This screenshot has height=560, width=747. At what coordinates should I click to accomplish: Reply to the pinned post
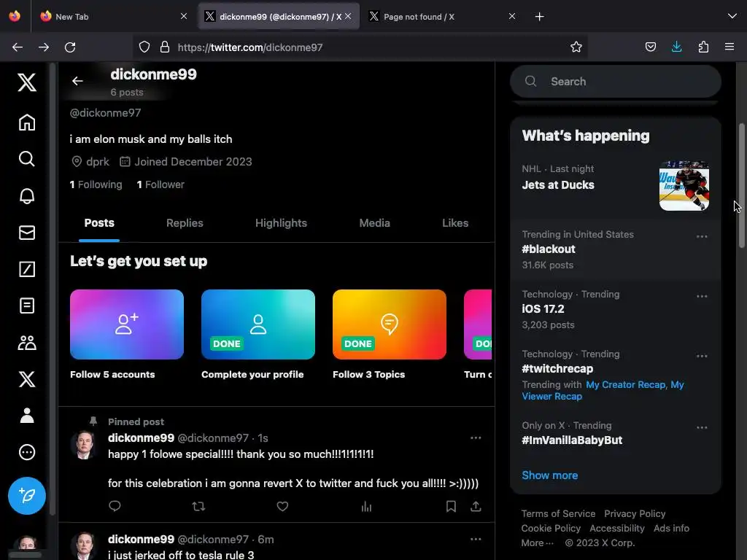(x=115, y=506)
